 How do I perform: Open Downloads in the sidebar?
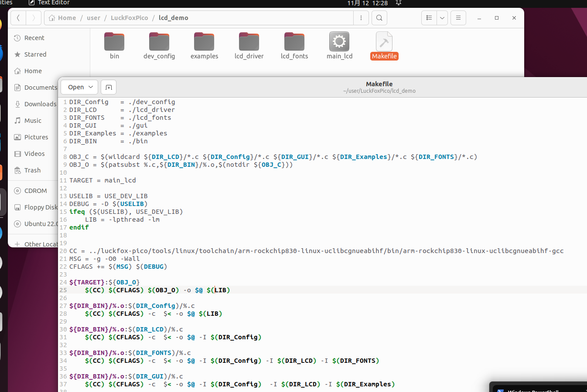[x=35, y=104]
